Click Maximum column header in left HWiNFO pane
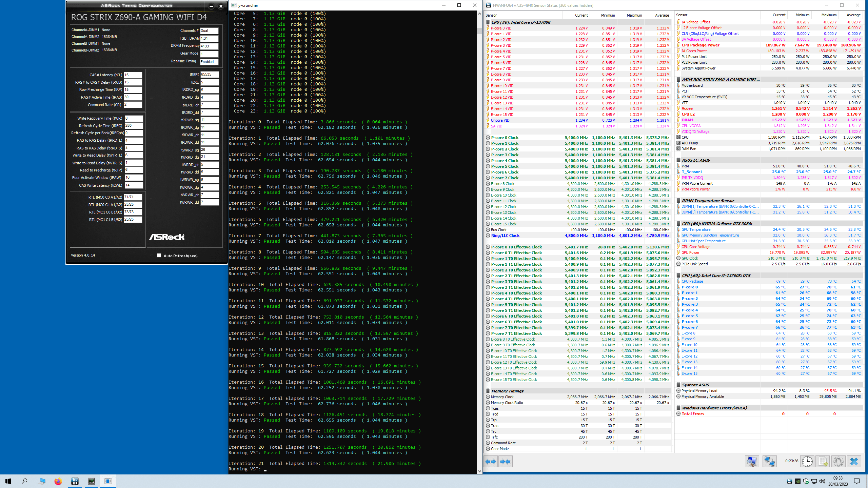This screenshot has width=868, height=488. tap(630, 15)
